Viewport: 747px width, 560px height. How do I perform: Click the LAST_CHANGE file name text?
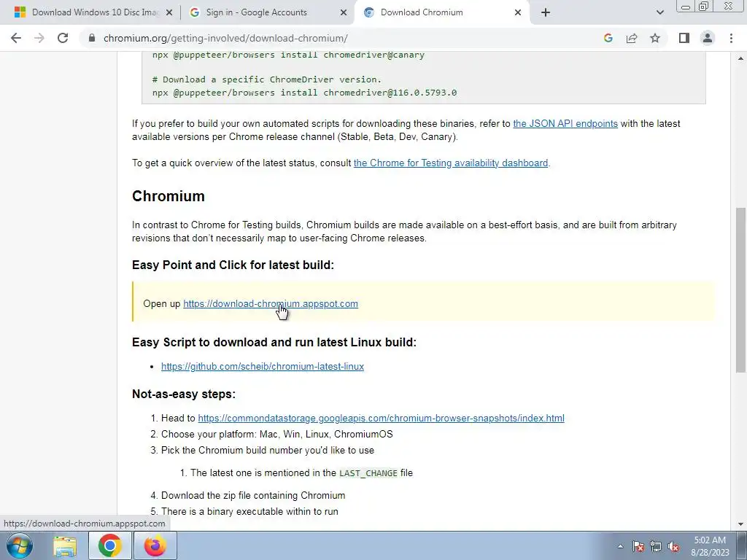point(368,473)
